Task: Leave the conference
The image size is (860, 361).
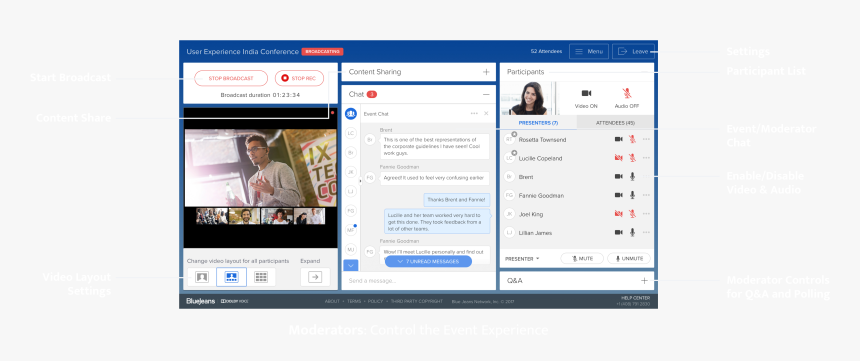Action: pos(633,51)
